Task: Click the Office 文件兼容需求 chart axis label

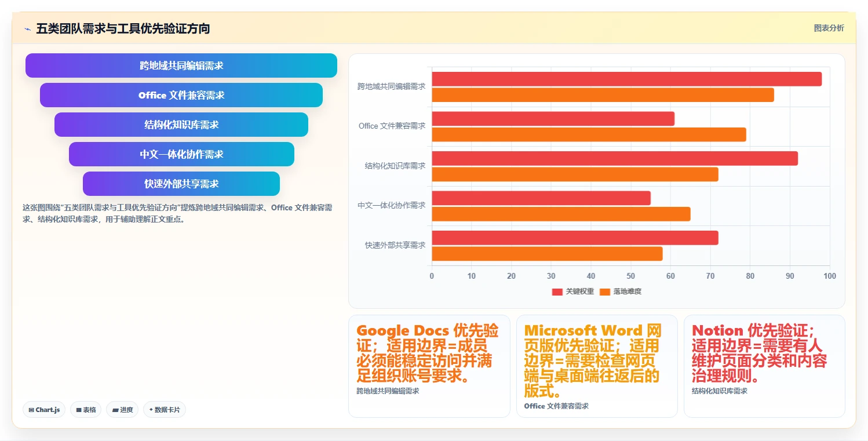Action: [392, 126]
